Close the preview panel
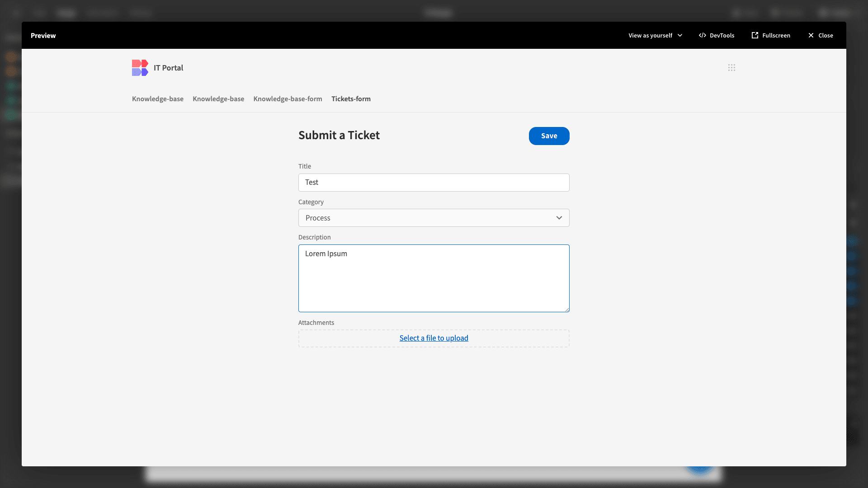 click(821, 35)
